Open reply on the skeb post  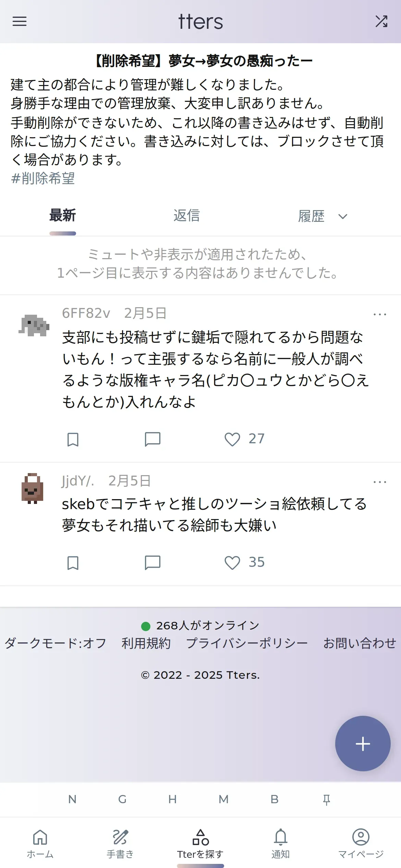click(x=153, y=563)
